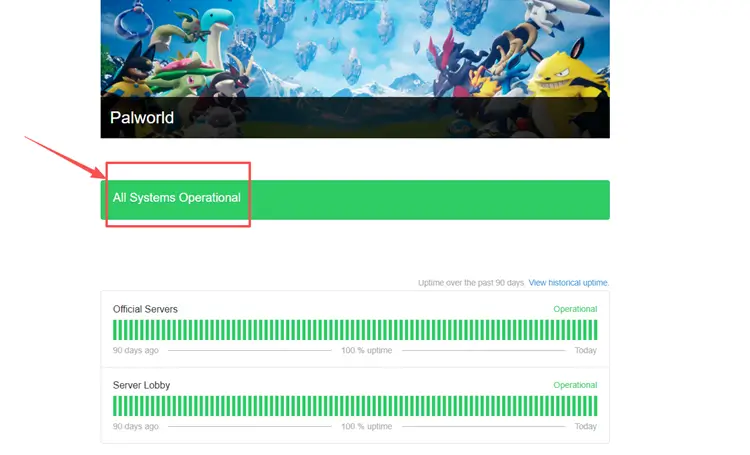750x455 pixels.
Task: Click '90 days ago' under Server Lobby
Action: [x=135, y=426]
